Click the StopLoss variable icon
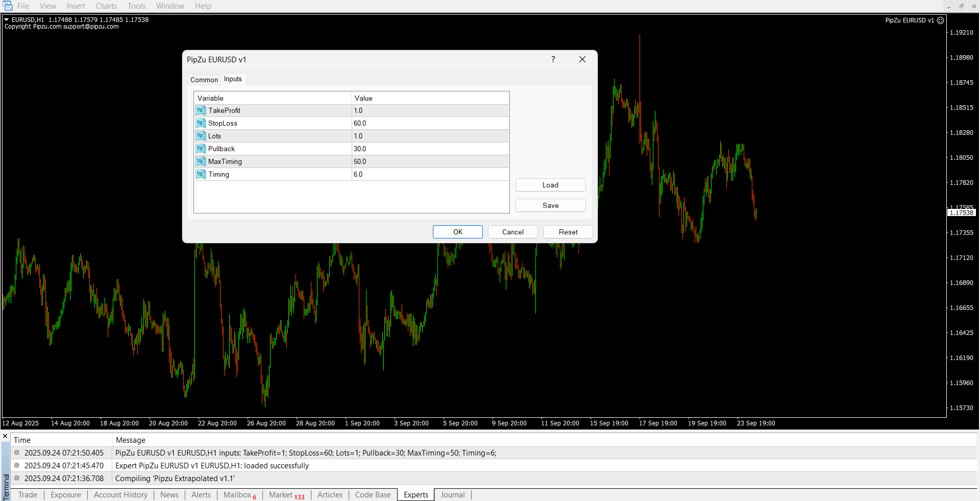Screen dimensions: 980x501 (201, 123)
